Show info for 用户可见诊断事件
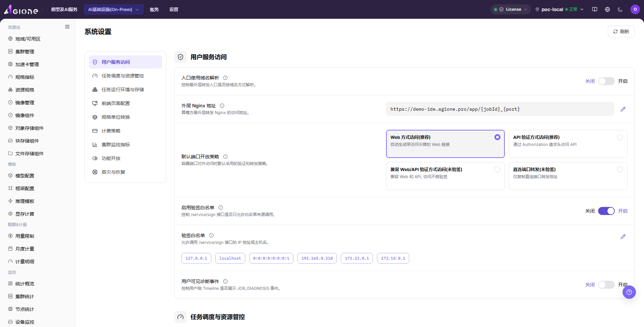 click(x=225, y=281)
